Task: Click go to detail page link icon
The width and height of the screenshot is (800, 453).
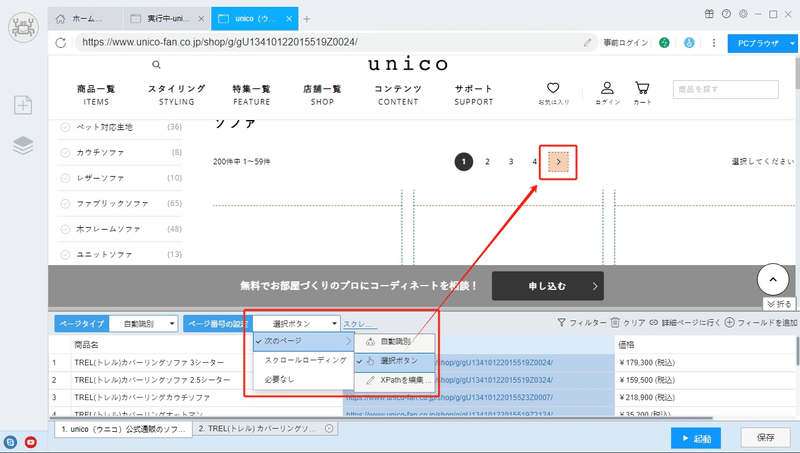Action: (654, 323)
